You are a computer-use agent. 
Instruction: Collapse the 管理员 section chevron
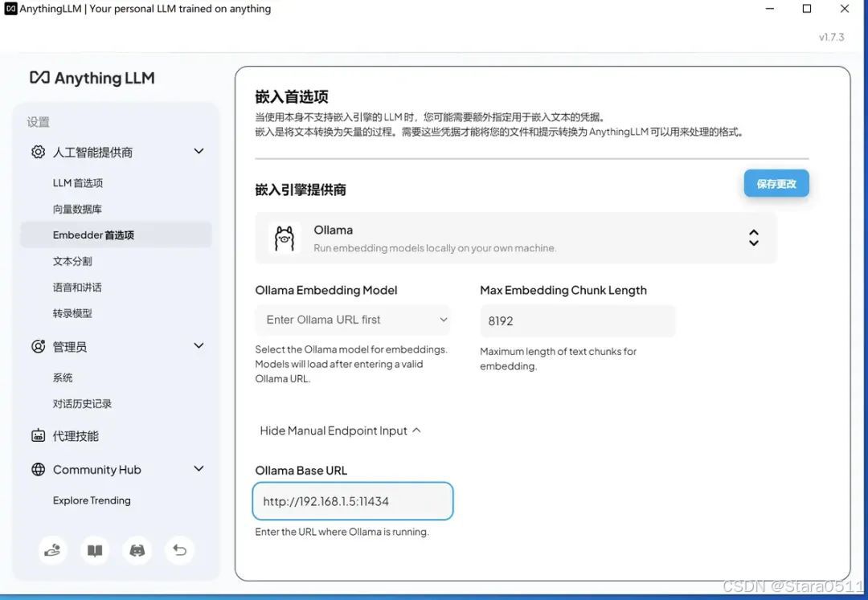(x=199, y=345)
